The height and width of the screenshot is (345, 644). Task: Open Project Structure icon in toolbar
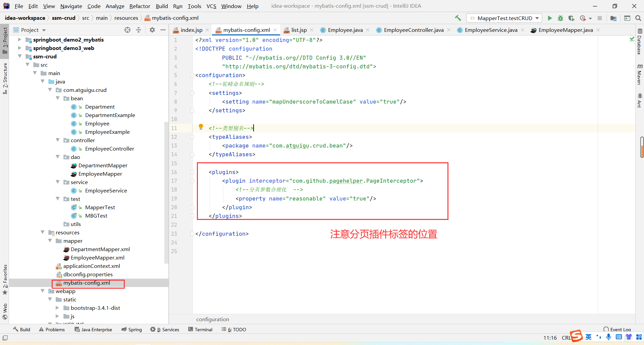point(613,18)
